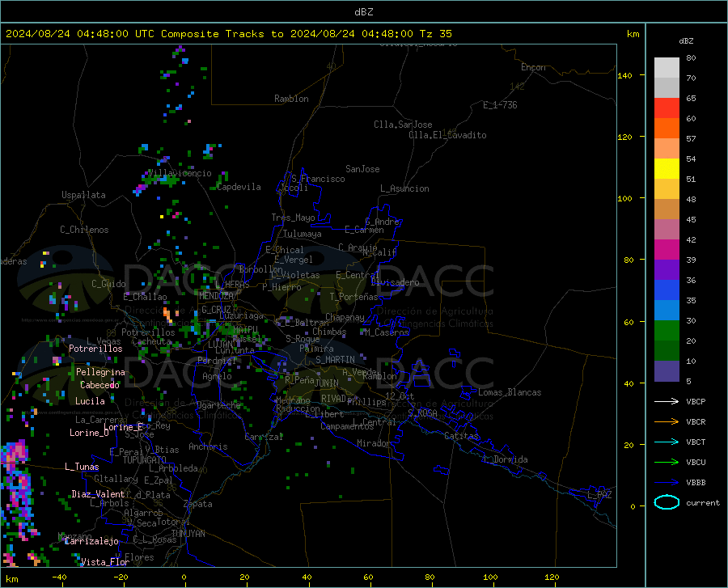728x588 pixels.
Task: Select the 65 dBZ red swatch
Action: tap(667, 108)
